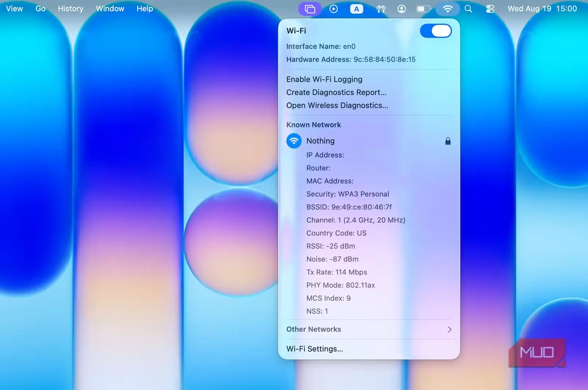Click BSSID: 9e:49:ce:80:46:7f

(349, 207)
